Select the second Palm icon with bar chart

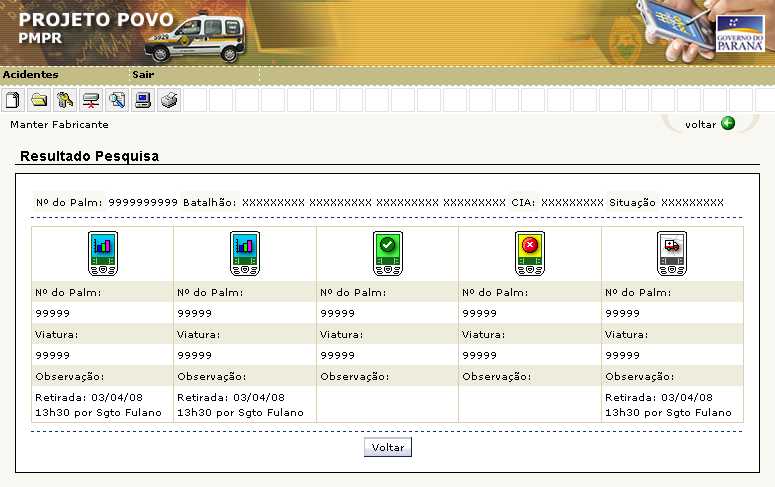pyautogui.click(x=245, y=254)
